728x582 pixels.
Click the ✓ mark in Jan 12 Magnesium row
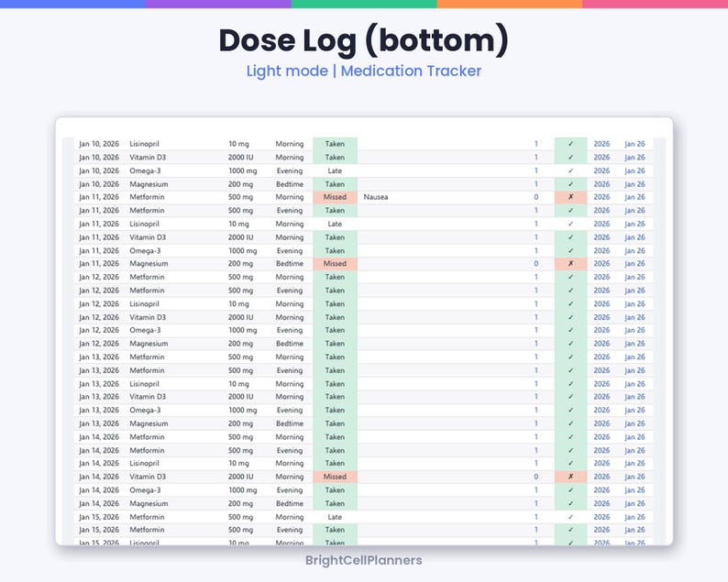pos(570,344)
